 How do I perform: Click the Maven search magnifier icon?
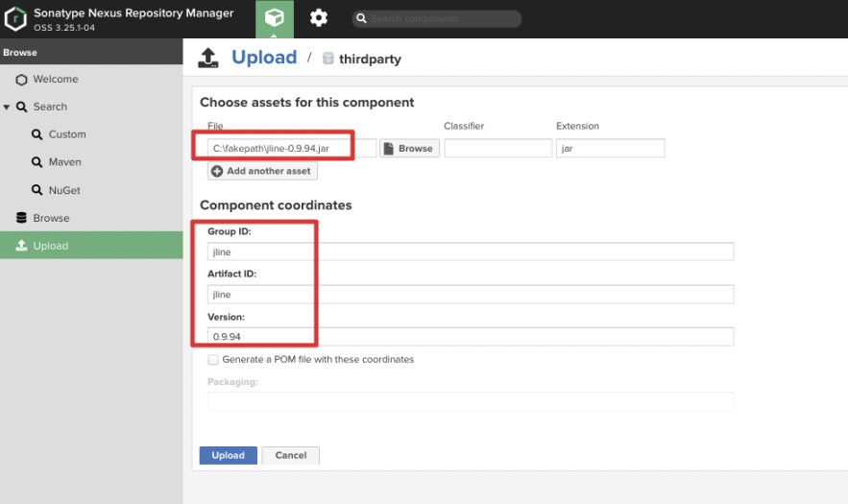[36, 162]
